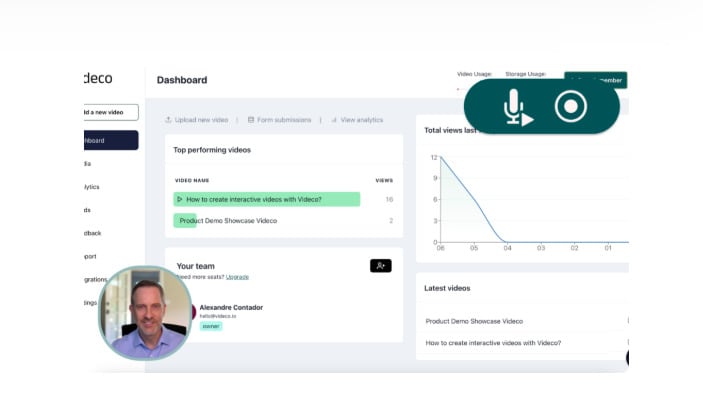Open the Integrations sidebar item

pyautogui.click(x=93, y=279)
